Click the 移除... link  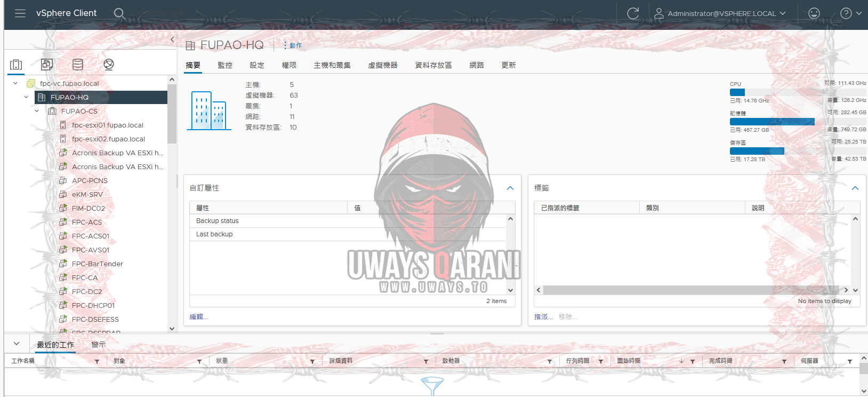(568, 316)
